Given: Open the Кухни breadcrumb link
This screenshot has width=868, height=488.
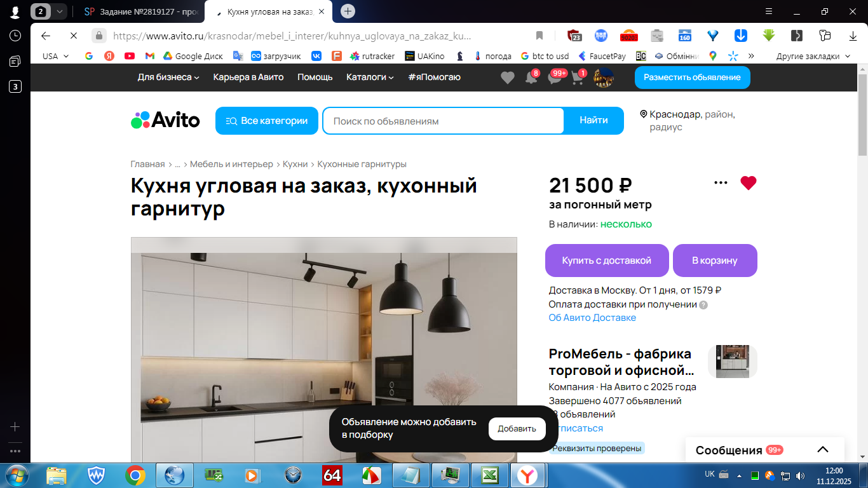Looking at the screenshot, I should pos(295,164).
